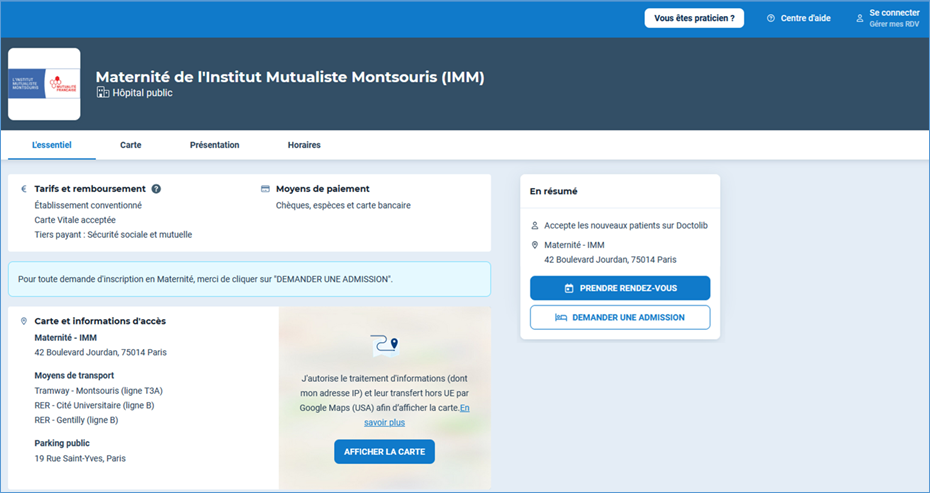Screen dimensions: 930x493
Task: Click the Gérer mes RDV text
Action: pyautogui.click(x=894, y=24)
